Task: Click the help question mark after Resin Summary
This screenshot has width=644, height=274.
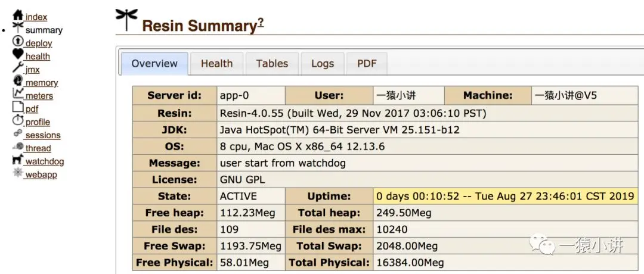Action: [261, 23]
